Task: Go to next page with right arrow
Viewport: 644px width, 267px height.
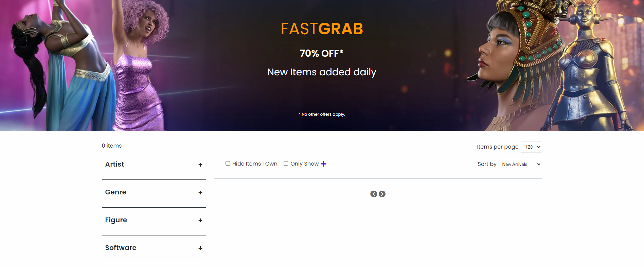Action: (382, 194)
